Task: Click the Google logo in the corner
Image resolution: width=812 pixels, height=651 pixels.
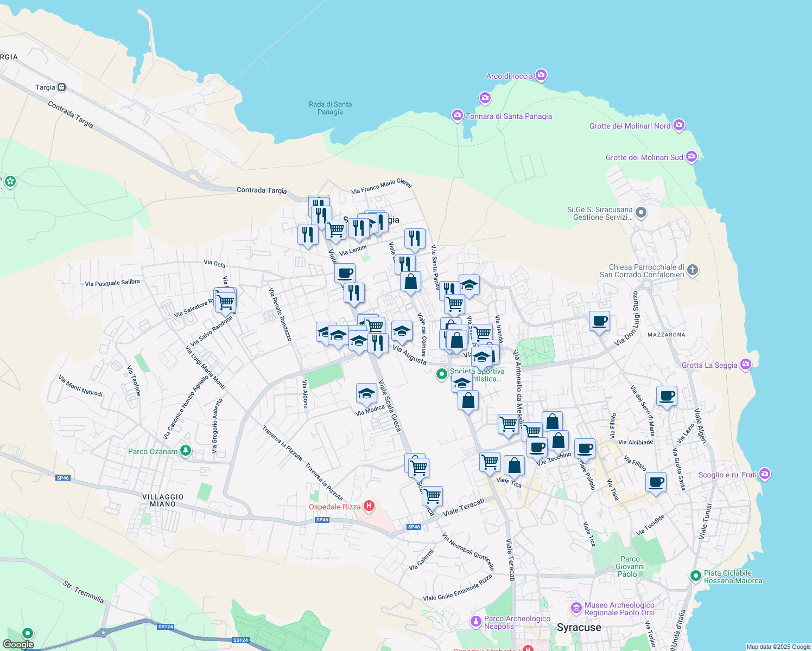Action: point(18,644)
